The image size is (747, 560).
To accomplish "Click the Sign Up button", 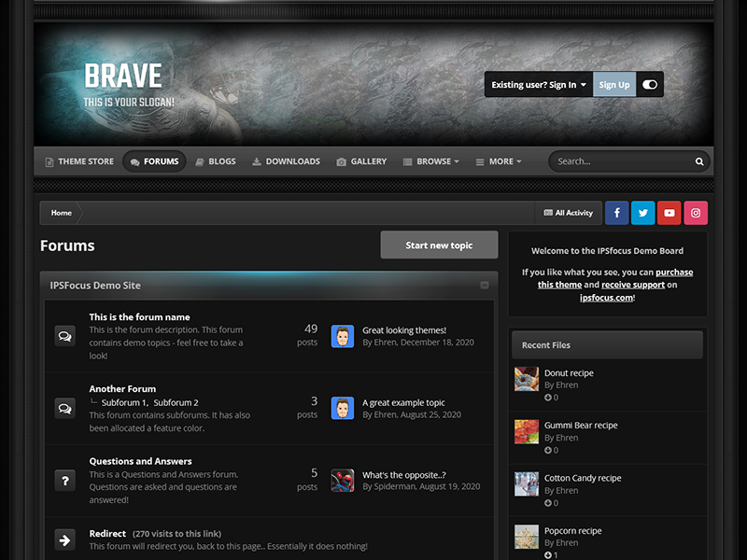I will pyautogui.click(x=614, y=85).
